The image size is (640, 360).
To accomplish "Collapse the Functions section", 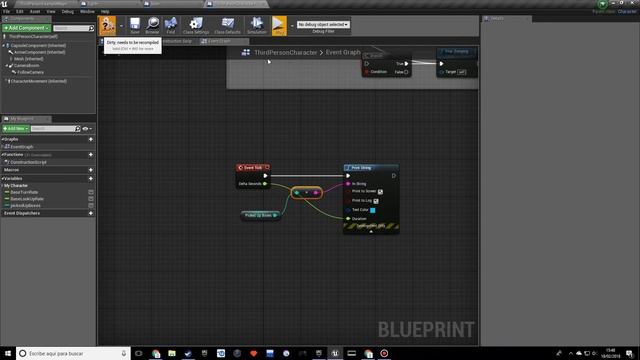I will pyautogui.click(x=3, y=155).
